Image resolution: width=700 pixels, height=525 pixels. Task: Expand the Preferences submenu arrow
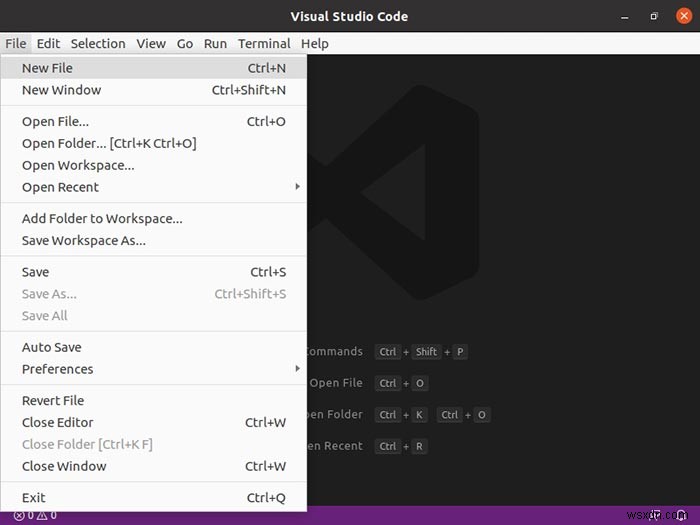pyautogui.click(x=297, y=369)
